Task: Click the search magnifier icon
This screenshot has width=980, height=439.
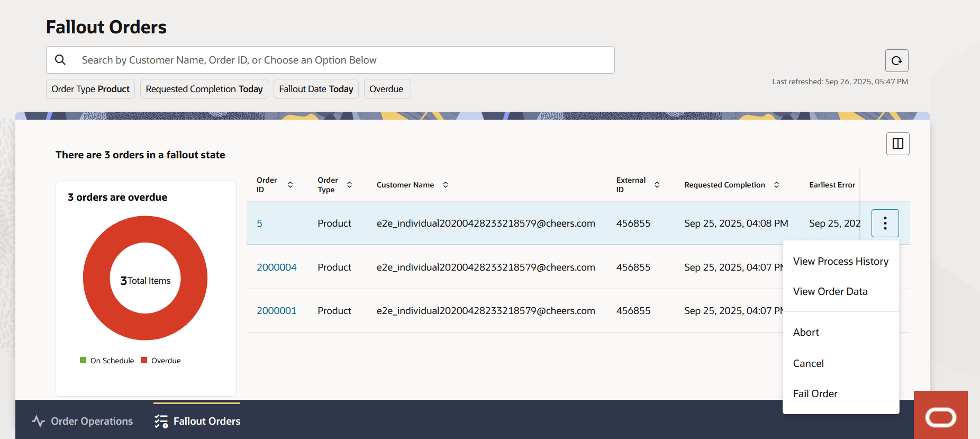Action: point(61,60)
